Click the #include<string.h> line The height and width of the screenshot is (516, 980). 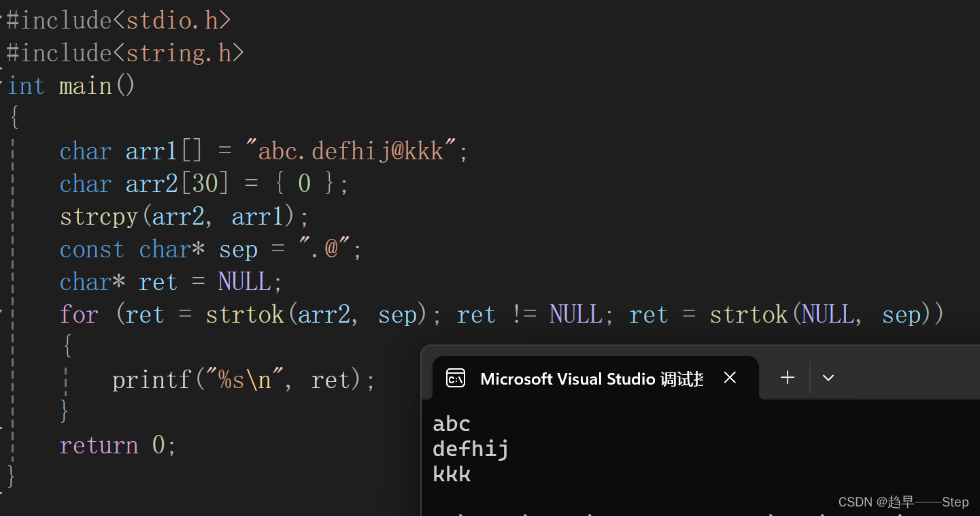(x=125, y=53)
